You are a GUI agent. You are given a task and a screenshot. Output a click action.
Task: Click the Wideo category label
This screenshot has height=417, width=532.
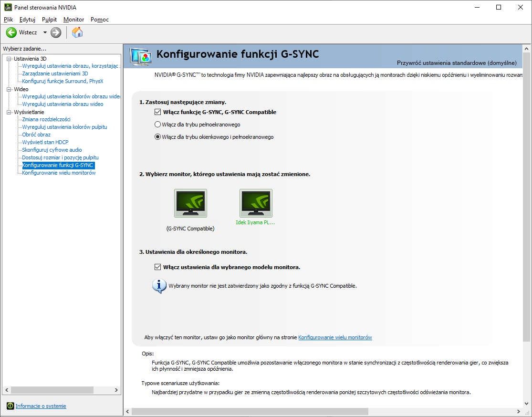point(21,89)
